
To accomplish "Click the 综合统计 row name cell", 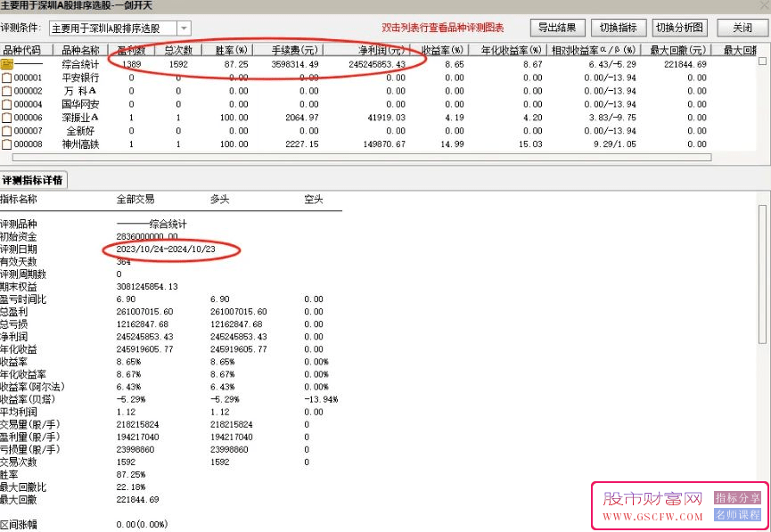I will click(80, 64).
